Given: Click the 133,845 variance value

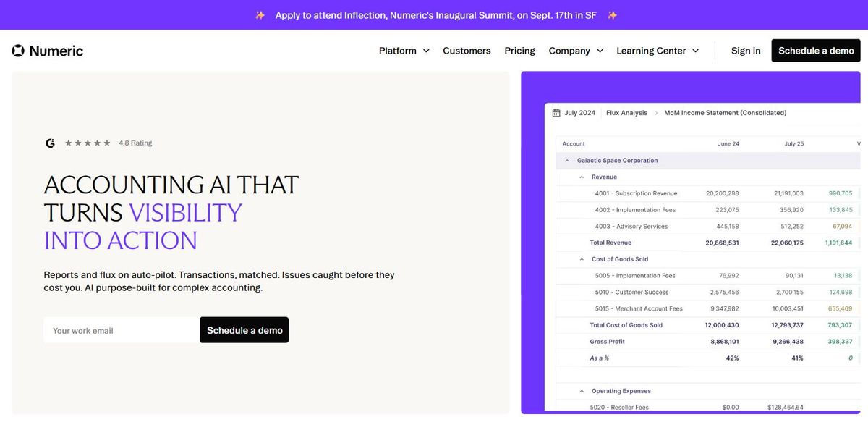Looking at the screenshot, I should pos(841,210).
